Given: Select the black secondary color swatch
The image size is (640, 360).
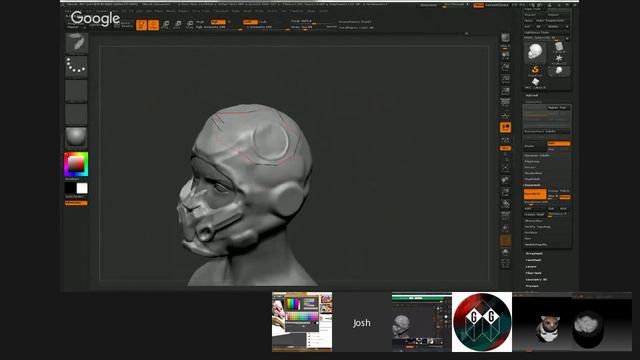Looking at the screenshot, I should pos(70,188).
